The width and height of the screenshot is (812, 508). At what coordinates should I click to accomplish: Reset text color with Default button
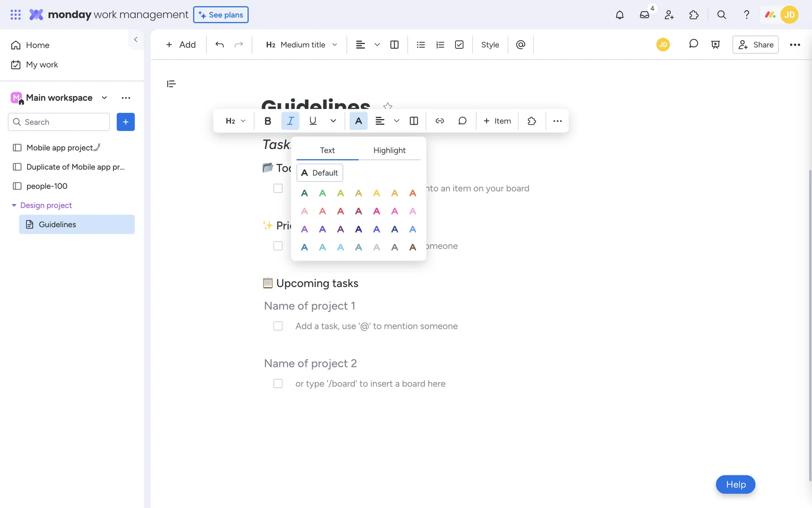tap(320, 173)
